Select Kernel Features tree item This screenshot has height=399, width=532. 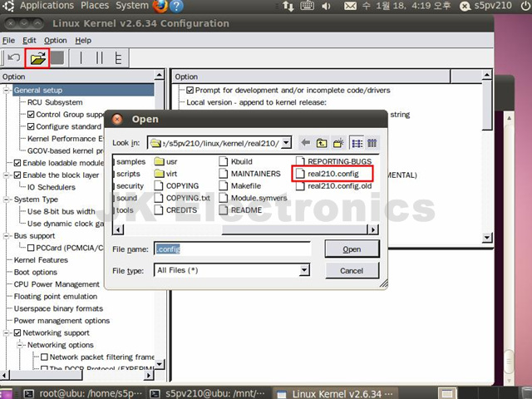pyautogui.click(x=41, y=260)
